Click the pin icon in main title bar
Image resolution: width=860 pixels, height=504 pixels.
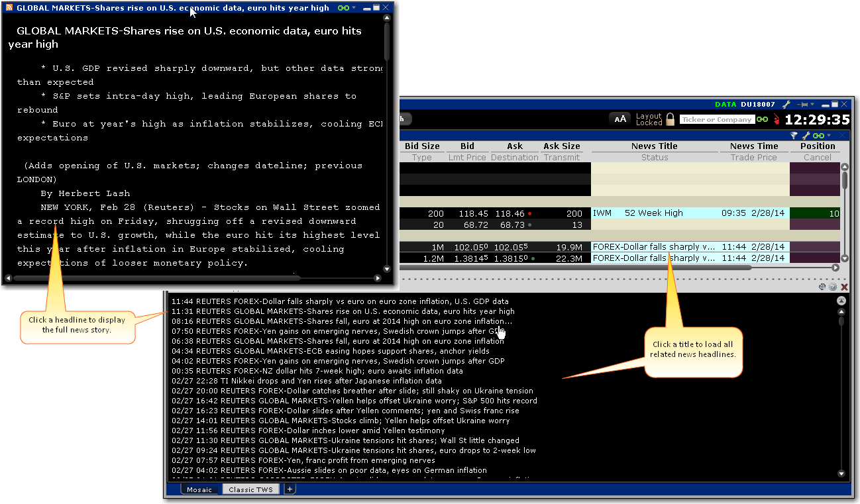(802, 104)
